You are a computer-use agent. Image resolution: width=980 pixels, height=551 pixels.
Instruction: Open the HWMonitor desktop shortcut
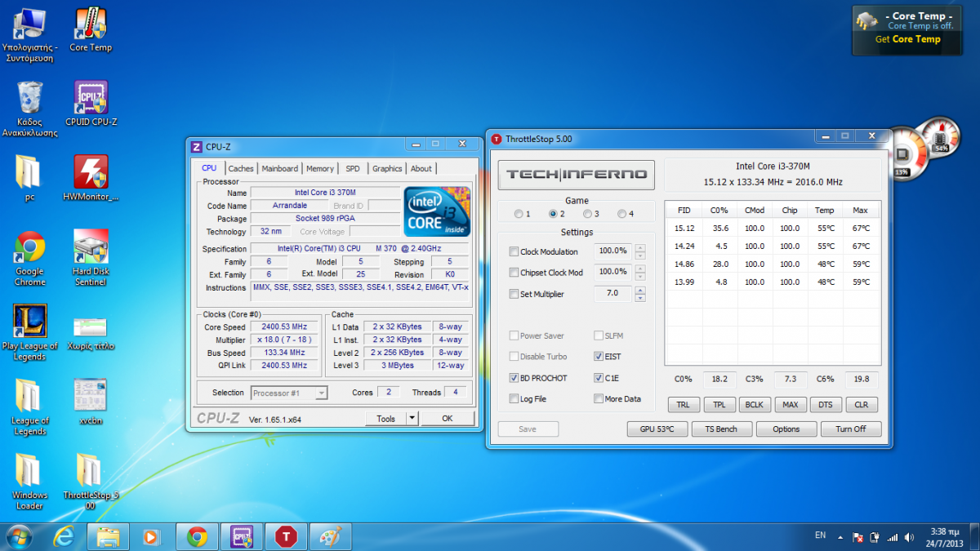tap(91, 178)
